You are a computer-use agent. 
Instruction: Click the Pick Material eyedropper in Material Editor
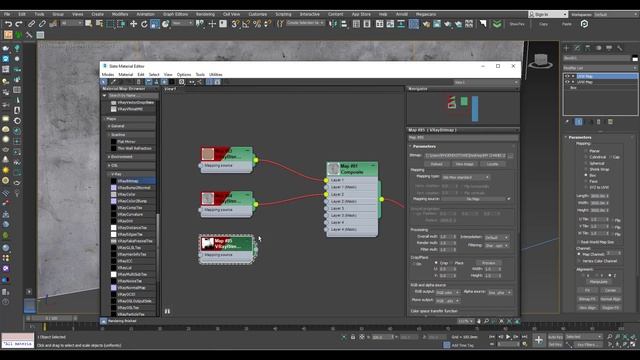[x=113, y=82]
